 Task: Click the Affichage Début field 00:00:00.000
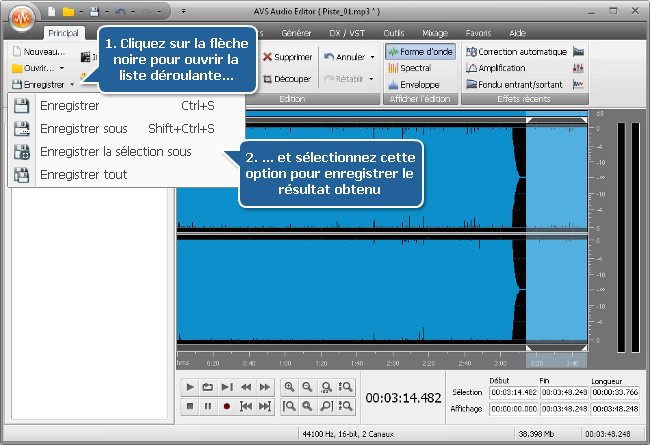pos(514,409)
